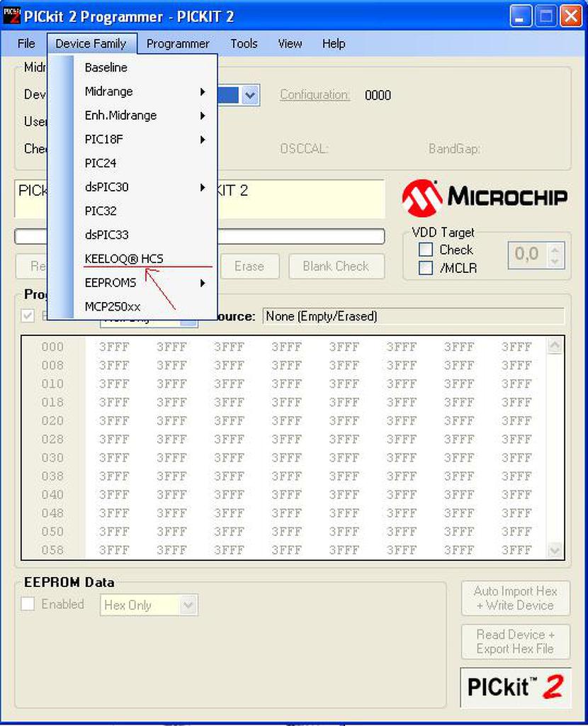Click the PICkit 2 logo
The image size is (588, 726).
515,687
